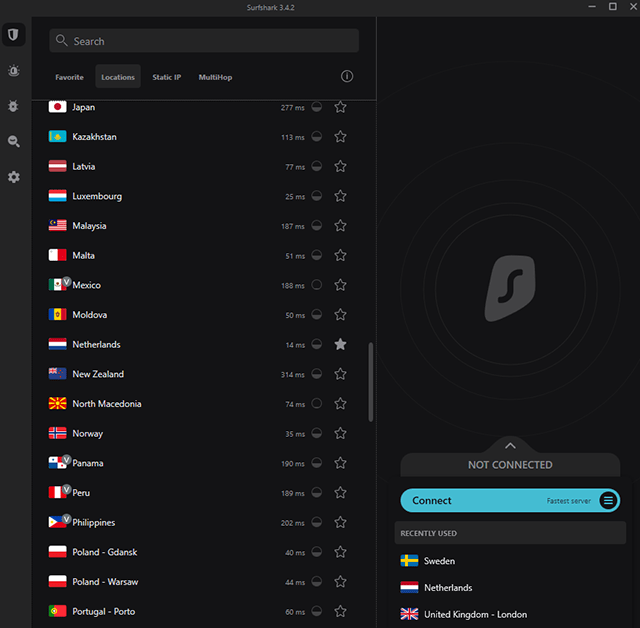Favorite Poland - Warsaw with its star
Viewport: 640px width, 628px height.
(x=340, y=581)
